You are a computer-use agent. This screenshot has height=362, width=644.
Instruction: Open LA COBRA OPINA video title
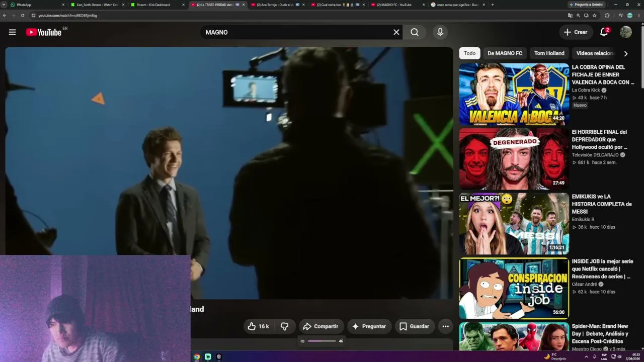click(603, 74)
